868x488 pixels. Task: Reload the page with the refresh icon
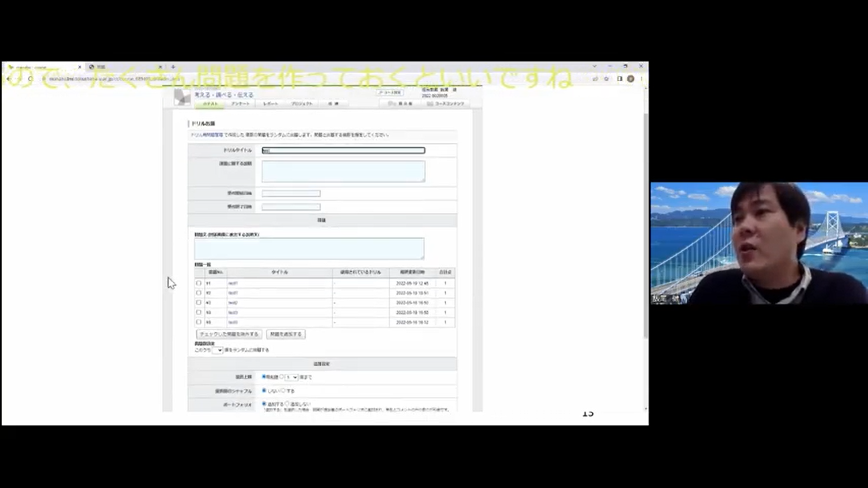click(x=30, y=79)
